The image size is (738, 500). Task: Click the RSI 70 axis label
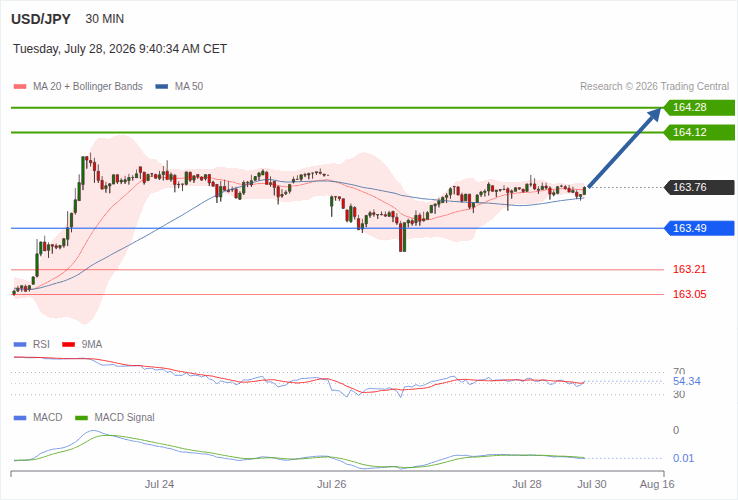679,371
